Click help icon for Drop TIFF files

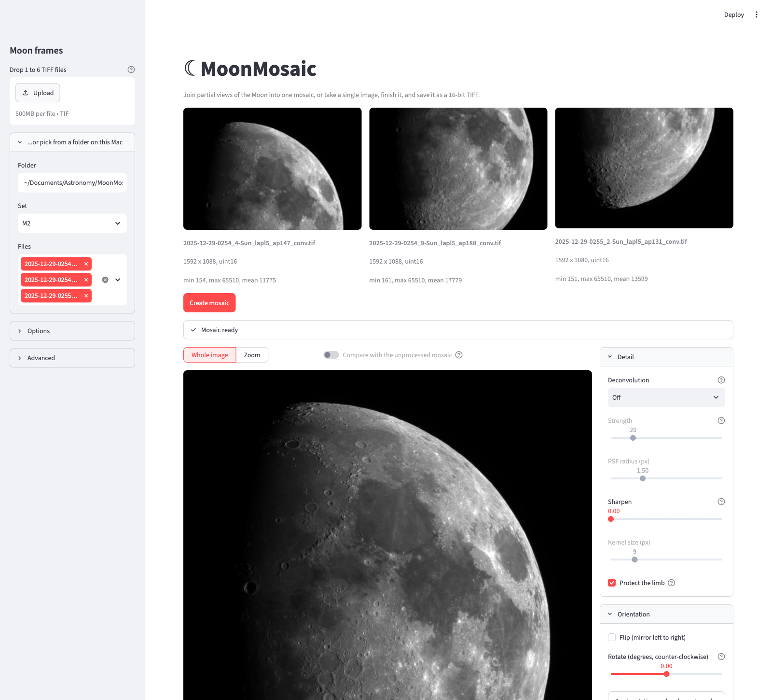tap(131, 70)
